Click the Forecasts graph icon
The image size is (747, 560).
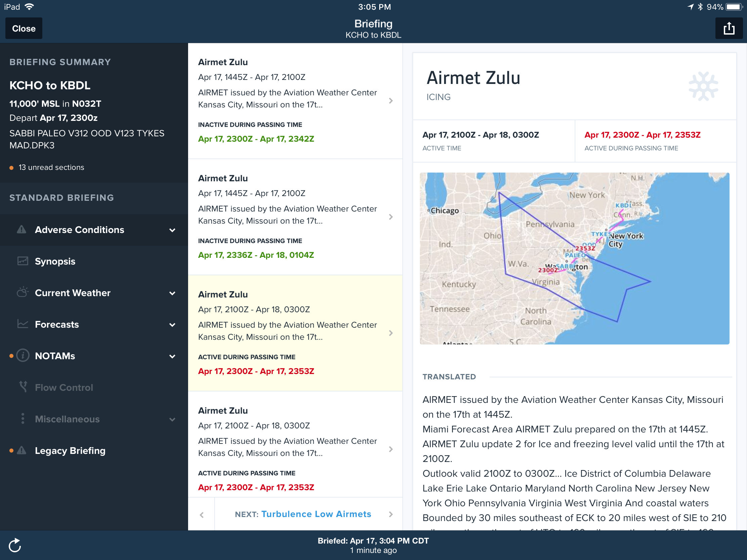coord(23,324)
